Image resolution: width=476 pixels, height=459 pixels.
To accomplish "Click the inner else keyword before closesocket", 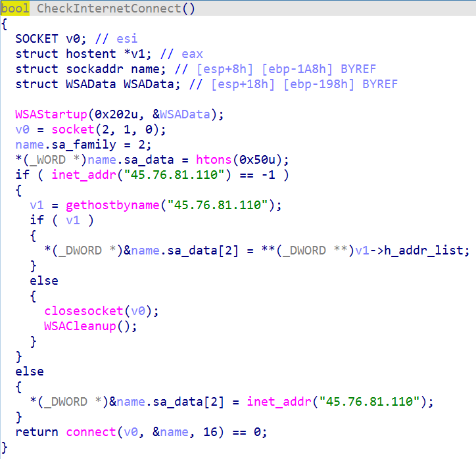I will click(x=44, y=281).
